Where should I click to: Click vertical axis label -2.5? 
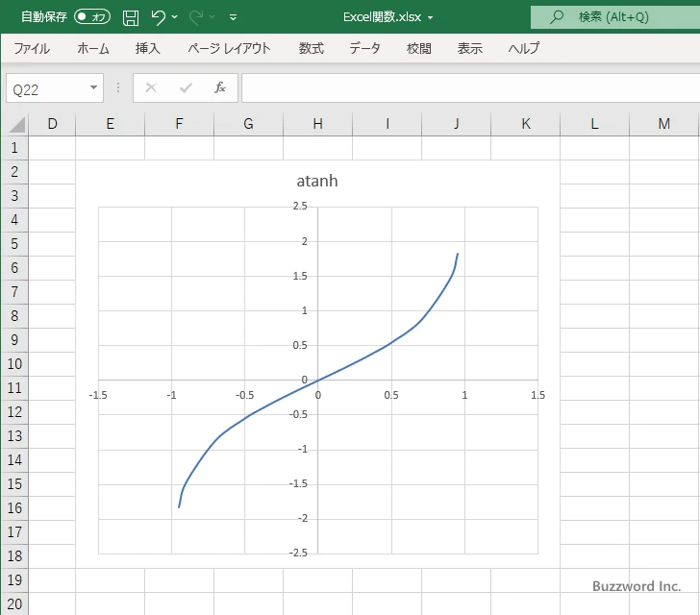[x=298, y=553]
